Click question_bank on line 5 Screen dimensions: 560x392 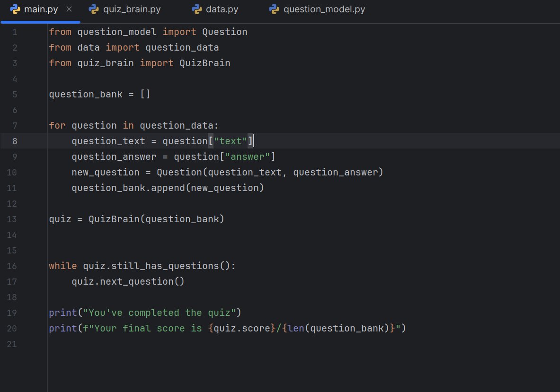point(86,94)
